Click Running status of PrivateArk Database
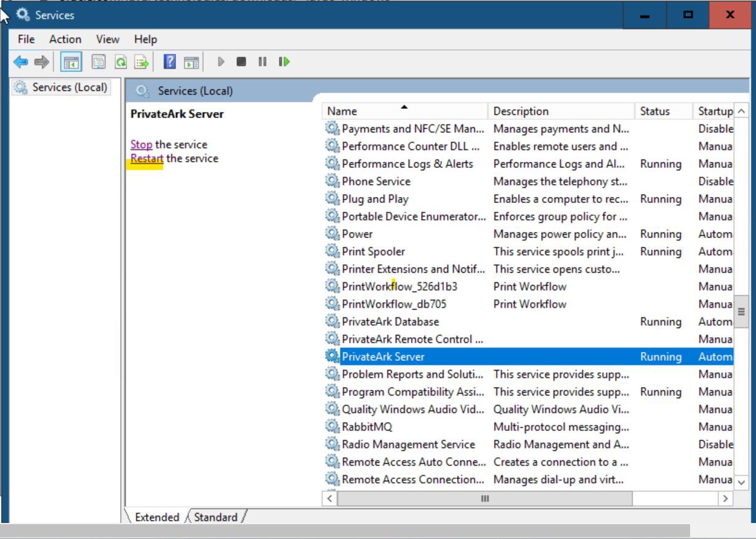Screen dimensions: 756x539 661,322
